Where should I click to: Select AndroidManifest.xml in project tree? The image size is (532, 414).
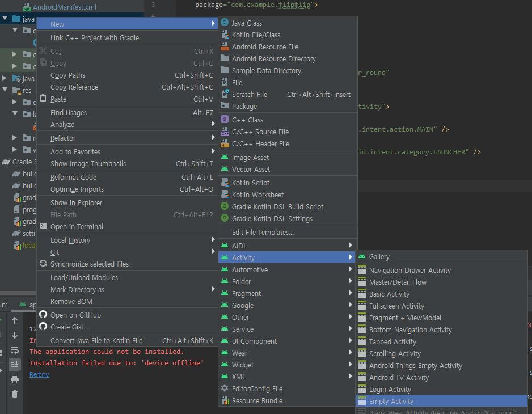click(64, 7)
